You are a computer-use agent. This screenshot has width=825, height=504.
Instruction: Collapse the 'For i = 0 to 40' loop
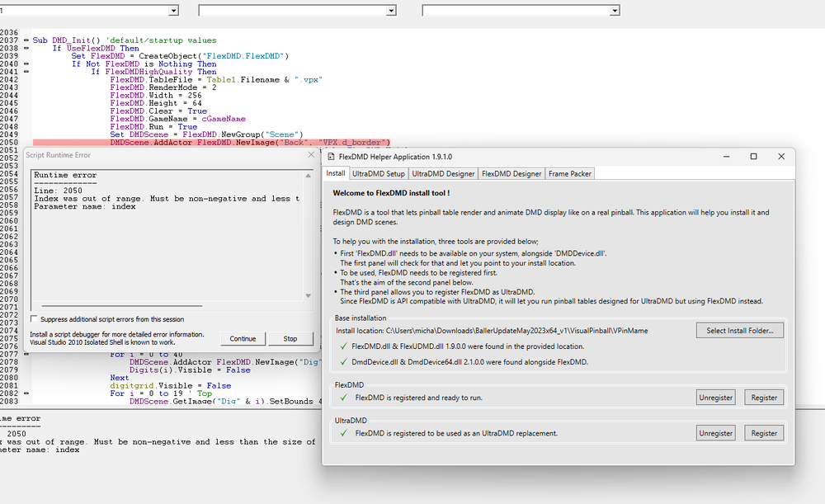(26, 354)
